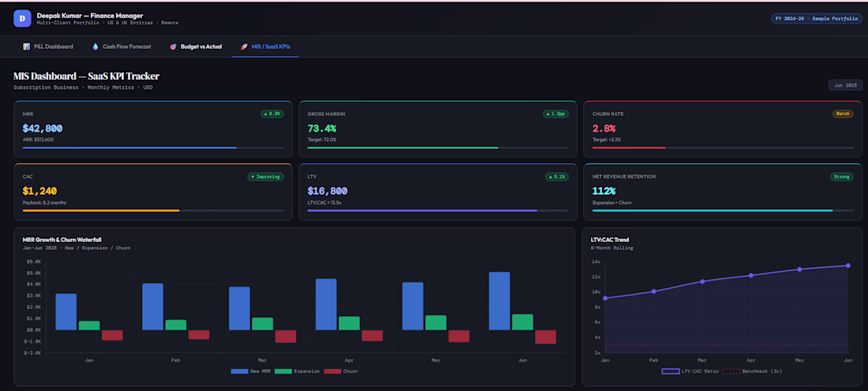The image size is (868, 391).
Task: Click the "Expansion > Churn" text
Action: point(611,203)
